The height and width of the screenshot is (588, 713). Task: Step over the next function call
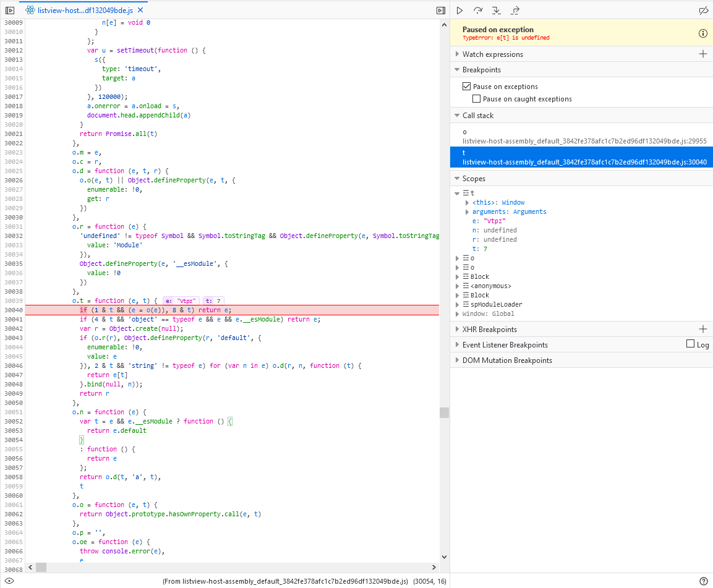point(478,10)
